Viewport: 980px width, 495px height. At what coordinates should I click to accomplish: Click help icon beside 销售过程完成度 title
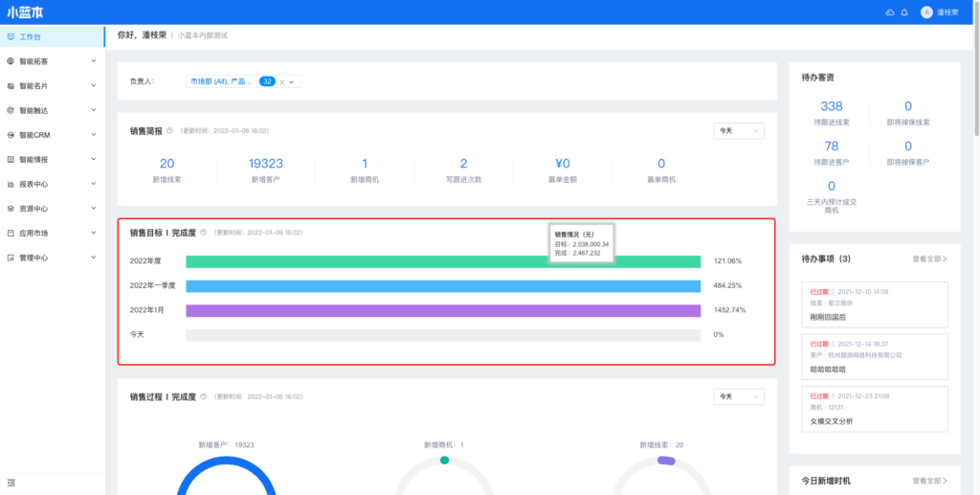tap(203, 396)
